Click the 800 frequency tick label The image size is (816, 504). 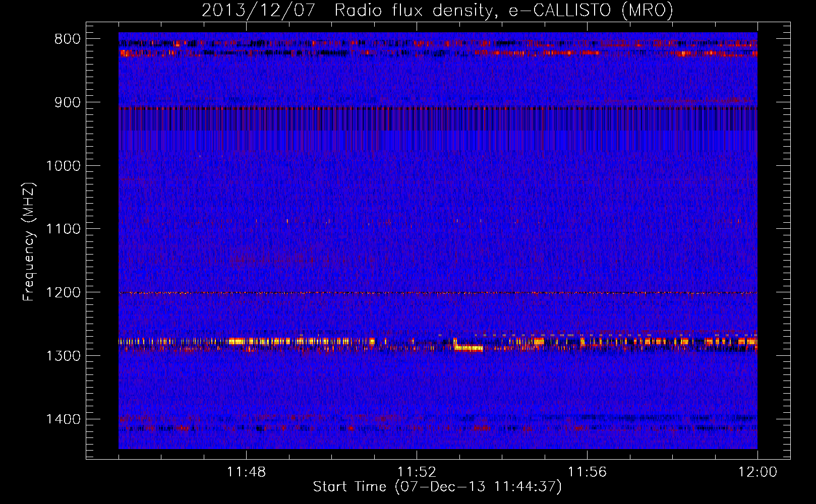pos(67,39)
